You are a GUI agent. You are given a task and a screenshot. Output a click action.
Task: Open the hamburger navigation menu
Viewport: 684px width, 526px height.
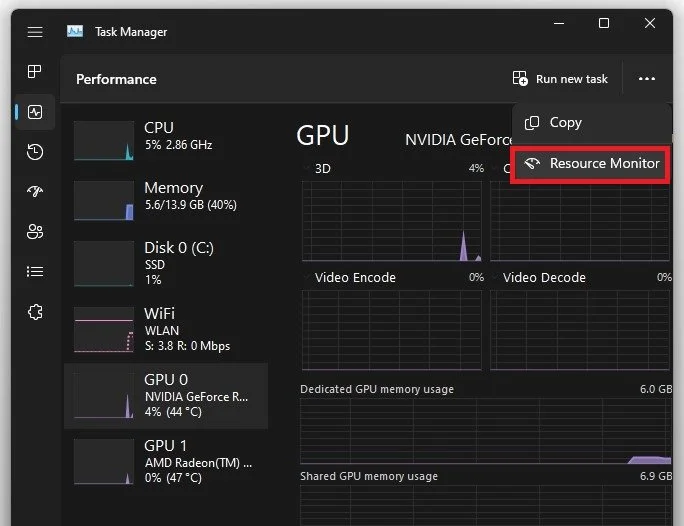(35, 32)
